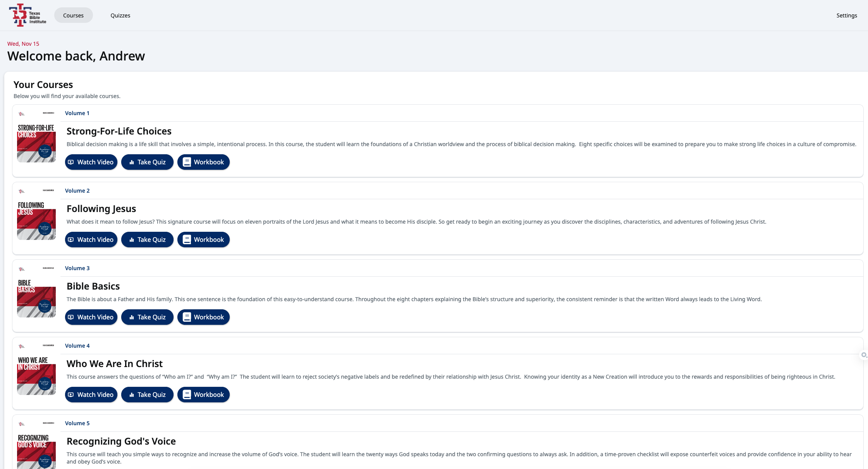Click the Your Courses heading
This screenshot has height=469, width=868.
pyautogui.click(x=43, y=84)
